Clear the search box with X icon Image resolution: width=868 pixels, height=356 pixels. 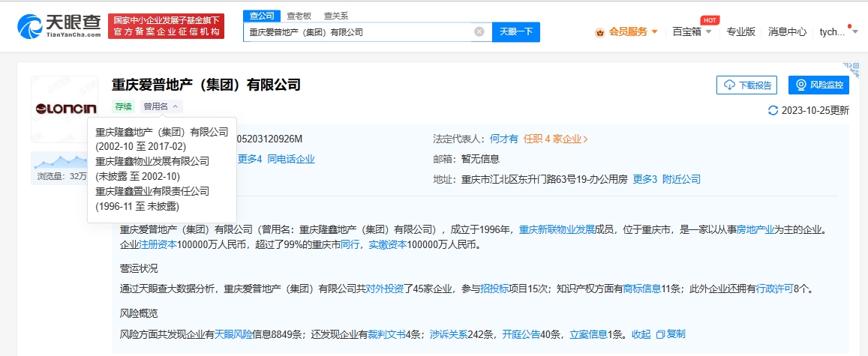(x=479, y=32)
